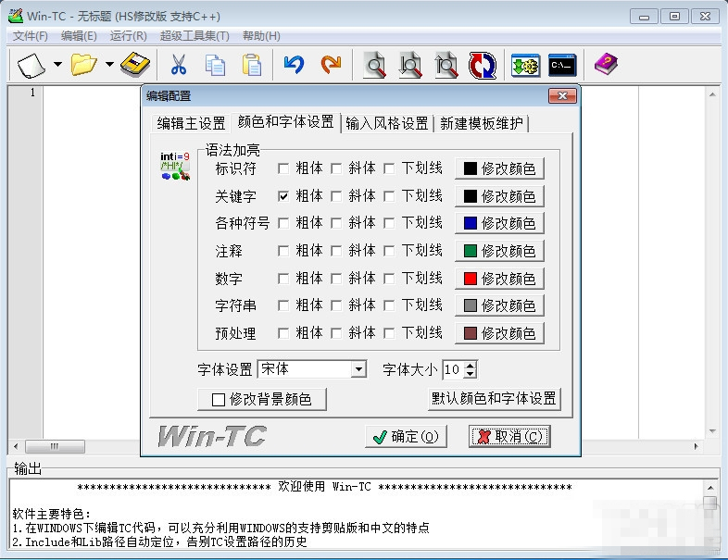This screenshot has height=560, width=728.
Task: Cancel with the 取消(C) button
Action: tap(509, 437)
